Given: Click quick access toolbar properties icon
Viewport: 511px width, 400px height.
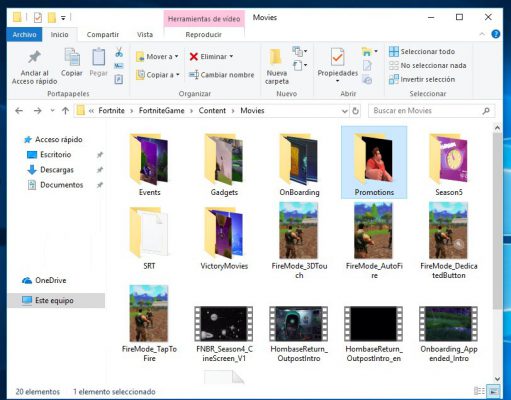Looking at the screenshot, I should click(38, 17).
